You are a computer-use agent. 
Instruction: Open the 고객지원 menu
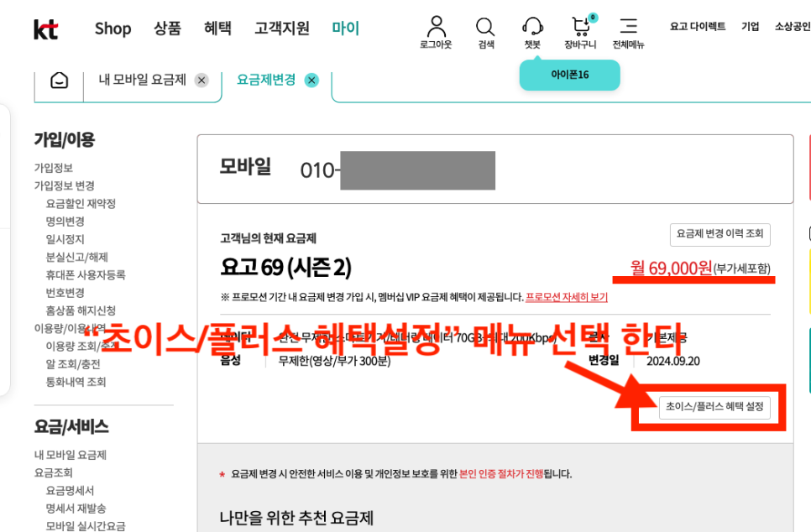pos(282,28)
